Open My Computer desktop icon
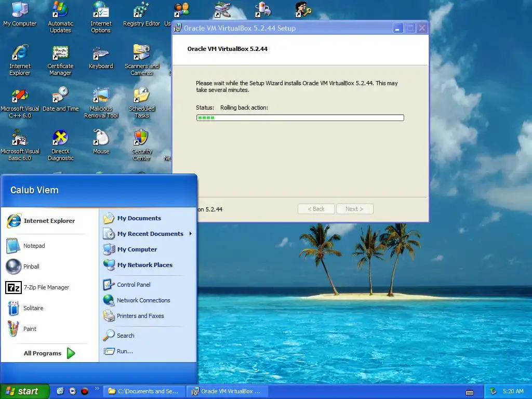Image resolution: width=532 pixels, height=399 pixels. click(20, 14)
